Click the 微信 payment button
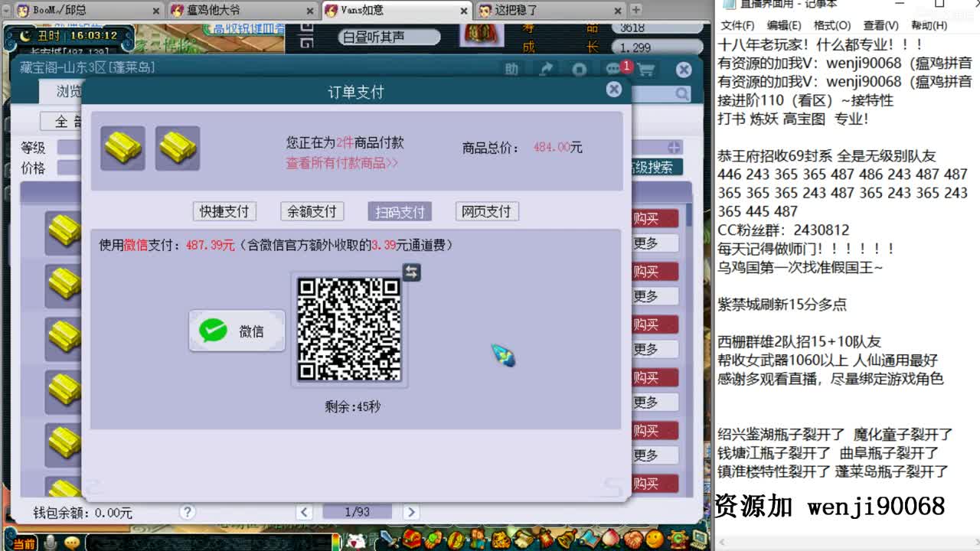980x551 pixels. coord(237,331)
